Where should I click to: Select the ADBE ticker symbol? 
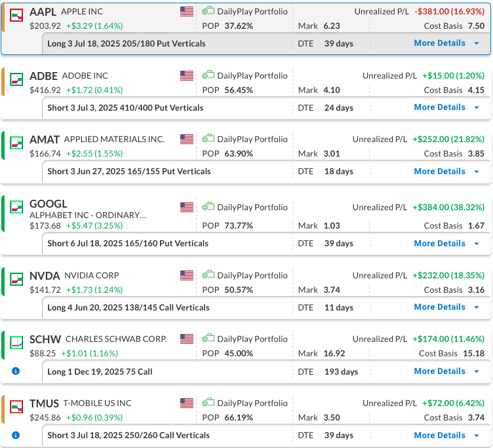[x=43, y=76]
